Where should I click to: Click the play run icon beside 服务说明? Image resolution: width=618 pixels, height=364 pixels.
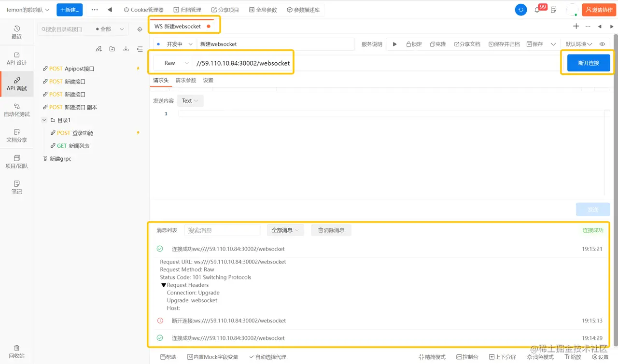click(394, 44)
